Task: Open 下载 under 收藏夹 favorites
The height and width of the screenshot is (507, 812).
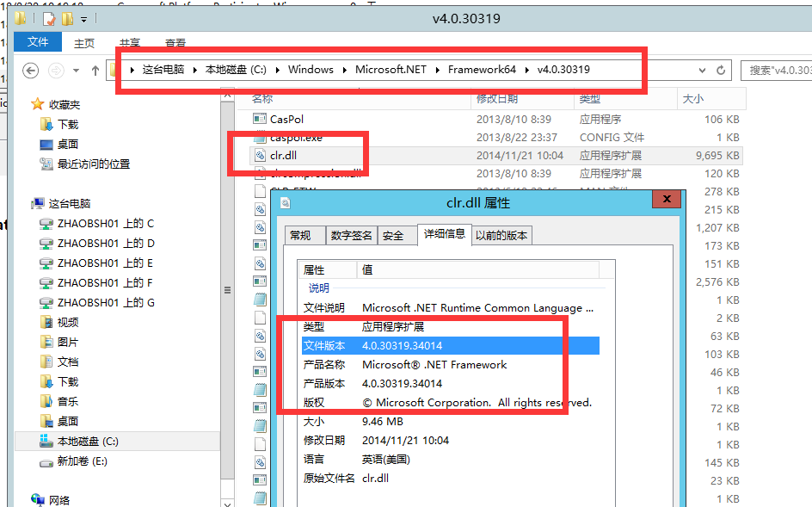Action: tap(68, 125)
